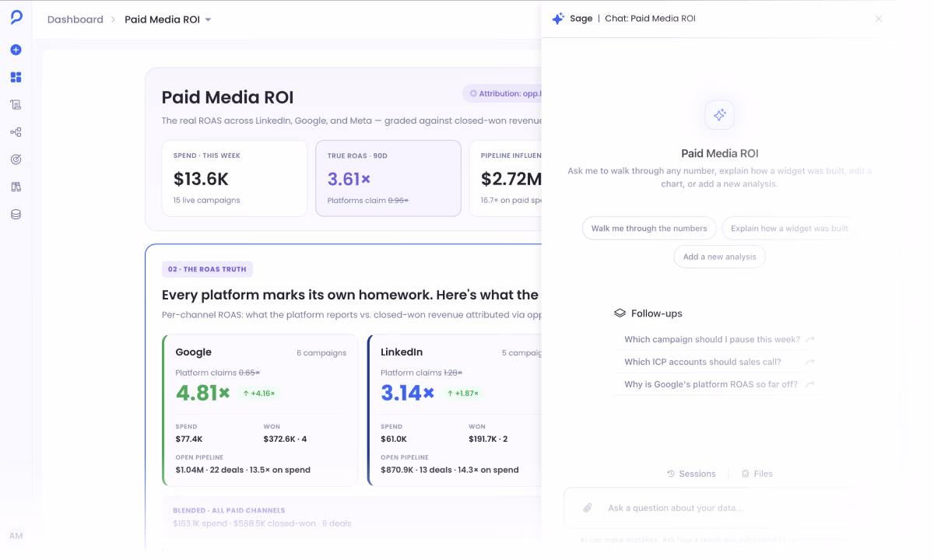Click LinkedIn won '$191.7K · 2'
The image size is (934, 560).
point(488,439)
